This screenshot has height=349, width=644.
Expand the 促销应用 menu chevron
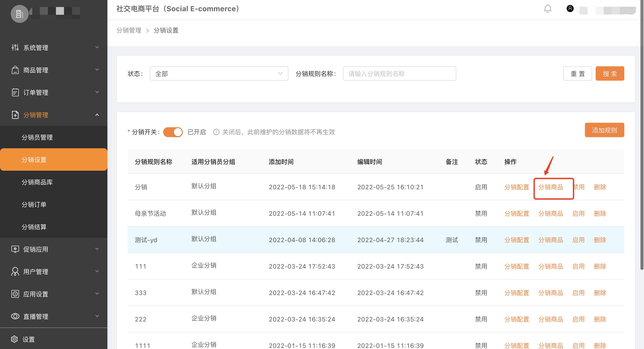click(97, 249)
